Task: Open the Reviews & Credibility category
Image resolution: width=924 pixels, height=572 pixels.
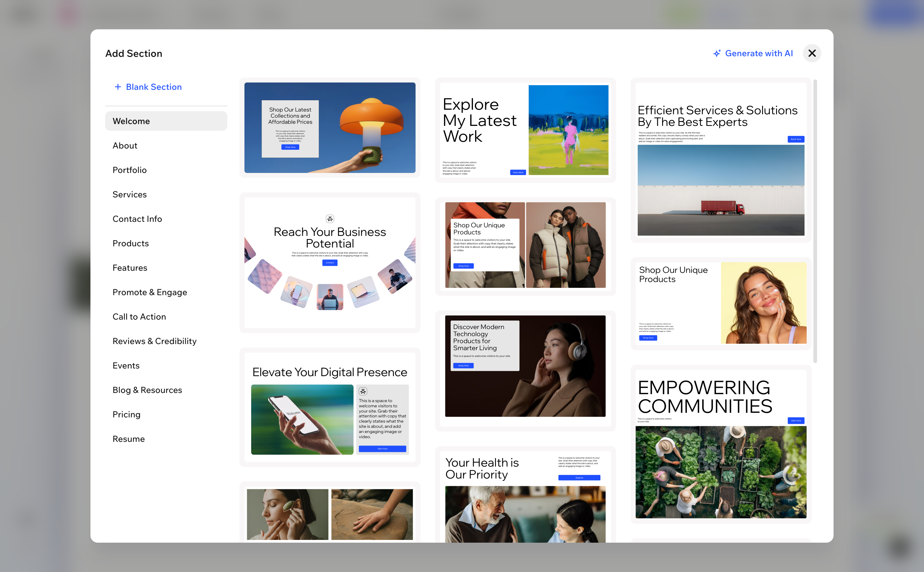Action: click(166, 341)
